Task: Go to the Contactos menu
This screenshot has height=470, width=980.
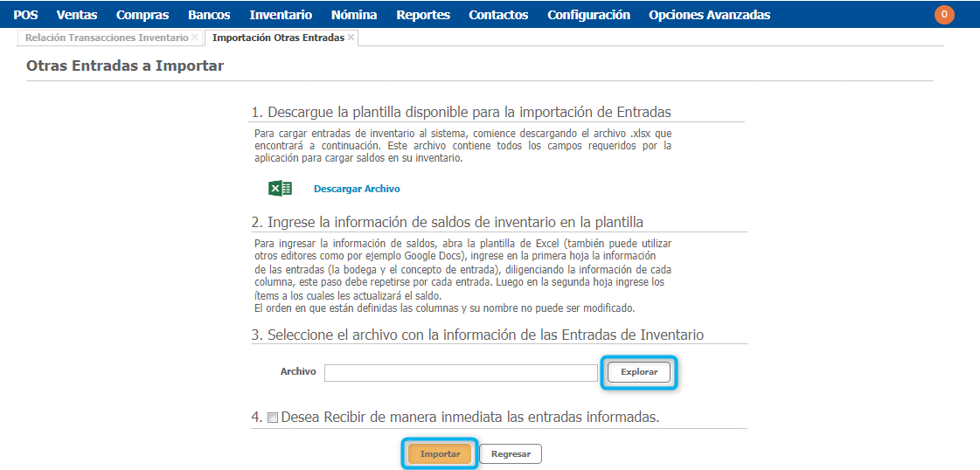Action: (498, 15)
